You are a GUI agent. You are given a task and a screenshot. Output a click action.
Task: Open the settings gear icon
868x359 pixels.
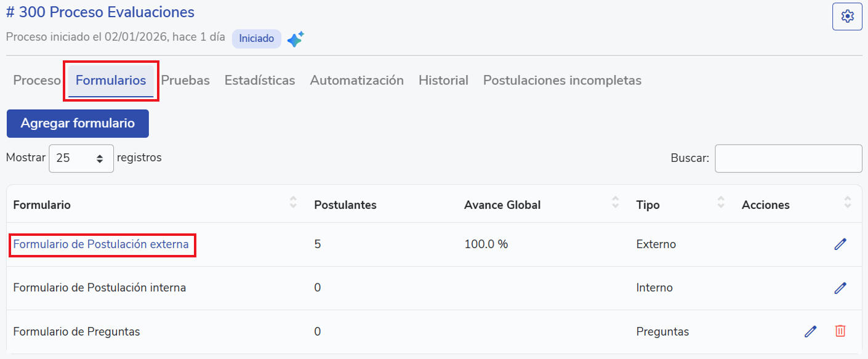[x=847, y=17]
